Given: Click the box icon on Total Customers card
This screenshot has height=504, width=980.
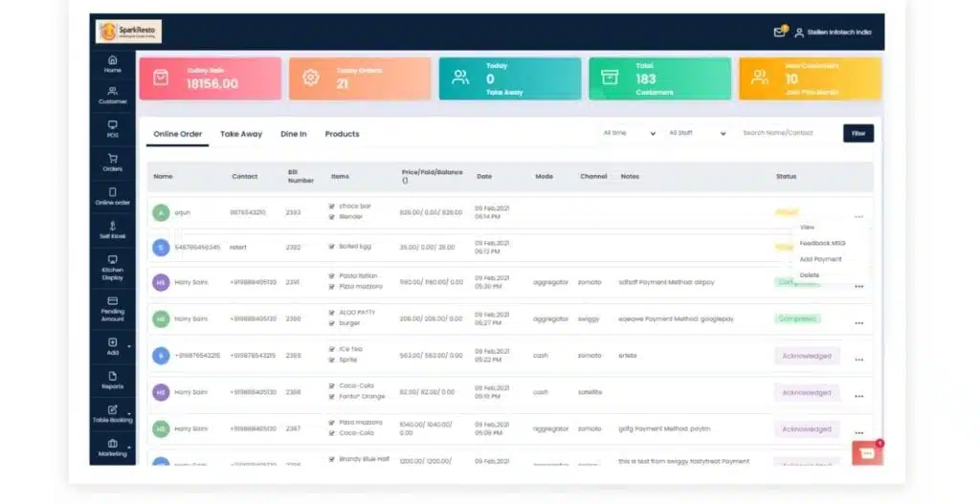Looking at the screenshot, I should [610, 77].
